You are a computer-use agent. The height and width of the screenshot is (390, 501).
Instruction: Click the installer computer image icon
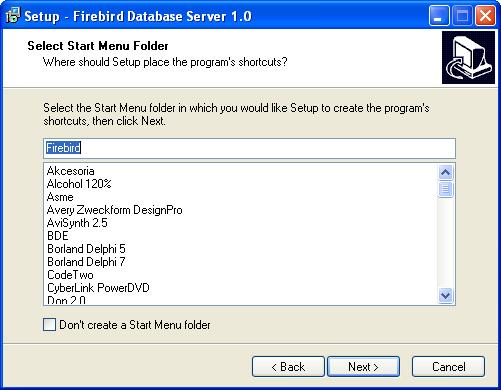[x=468, y=58]
